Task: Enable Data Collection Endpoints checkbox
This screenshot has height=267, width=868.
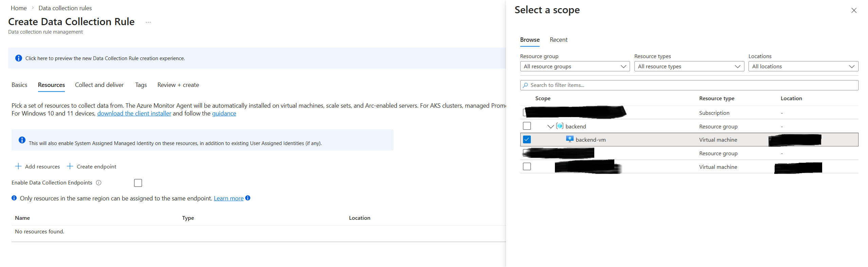Action: click(138, 183)
